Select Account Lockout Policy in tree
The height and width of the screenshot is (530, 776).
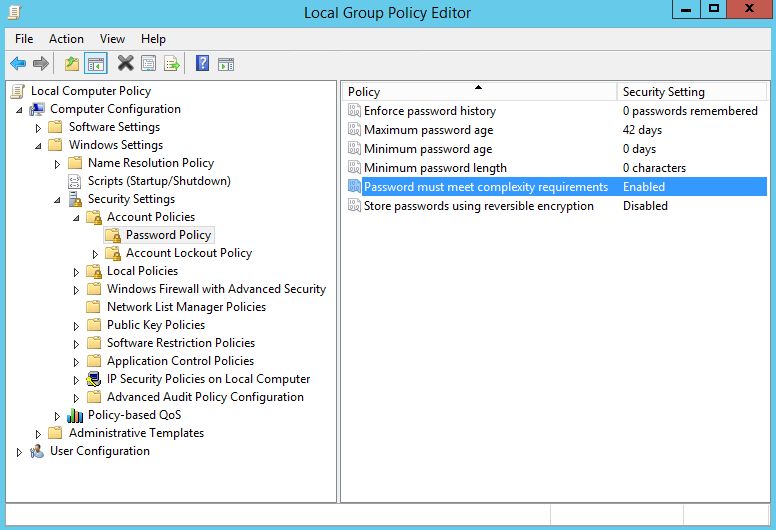point(188,253)
